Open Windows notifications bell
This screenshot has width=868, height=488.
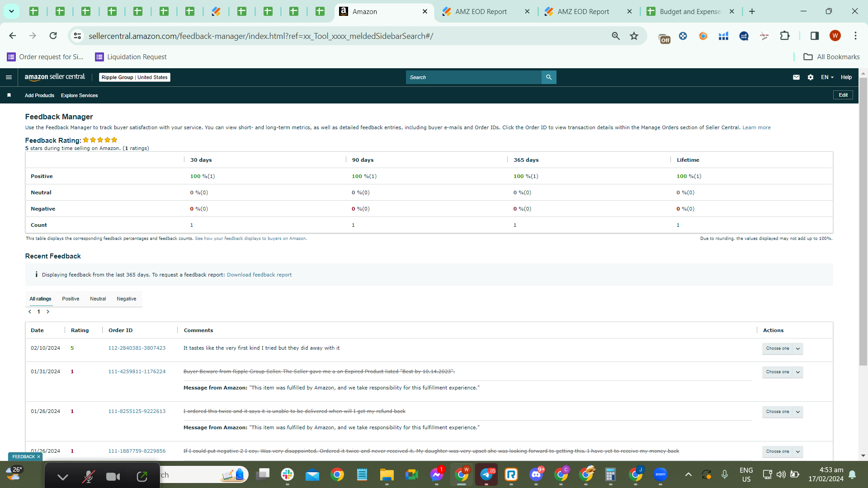pyautogui.click(x=852, y=474)
